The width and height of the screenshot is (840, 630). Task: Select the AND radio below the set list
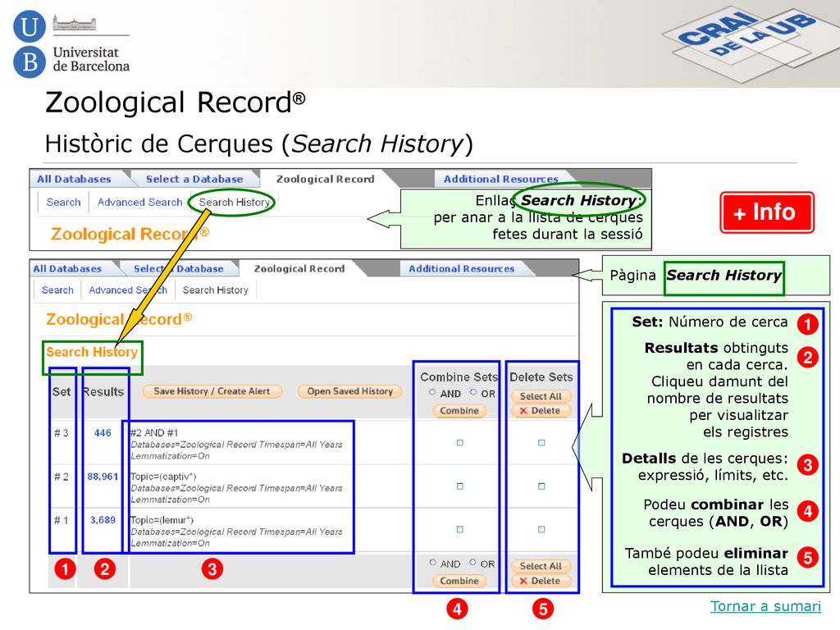(x=432, y=563)
